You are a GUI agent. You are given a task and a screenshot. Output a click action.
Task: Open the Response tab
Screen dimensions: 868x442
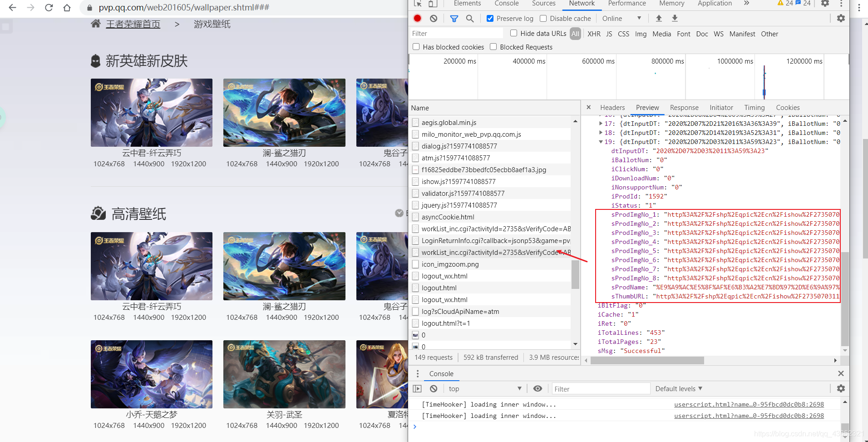coord(684,107)
